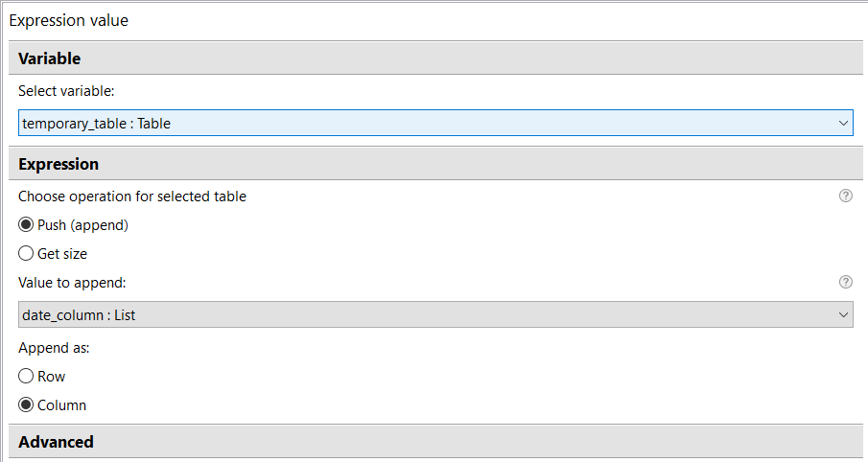This screenshot has width=868, height=462.
Task: Click the Choose operation for selected table text
Action: (132, 196)
